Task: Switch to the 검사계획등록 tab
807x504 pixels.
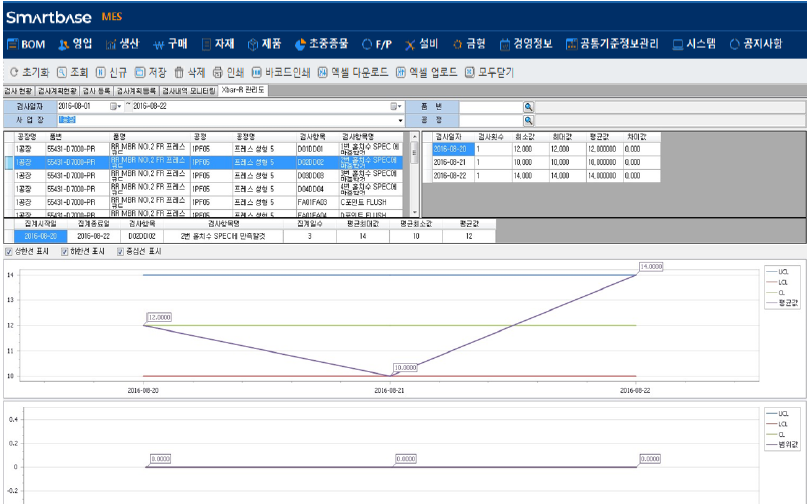Action: pyautogui.click(x=136, y=91)
